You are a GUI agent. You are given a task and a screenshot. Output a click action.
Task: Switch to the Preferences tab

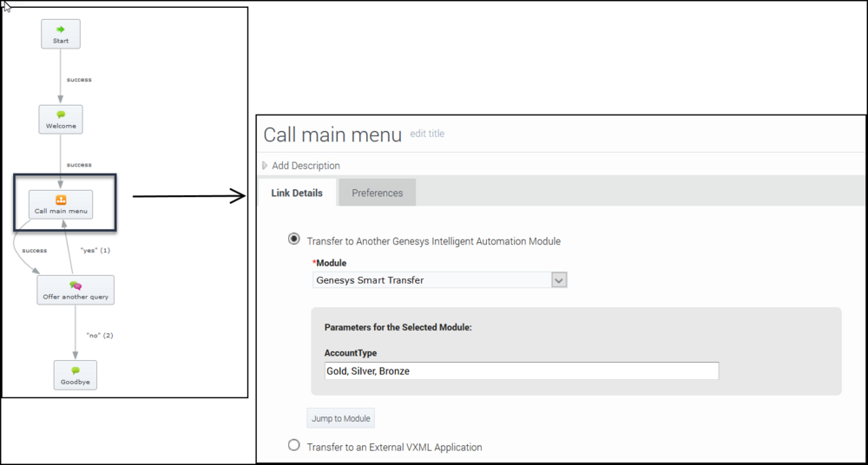click(378, 193)
